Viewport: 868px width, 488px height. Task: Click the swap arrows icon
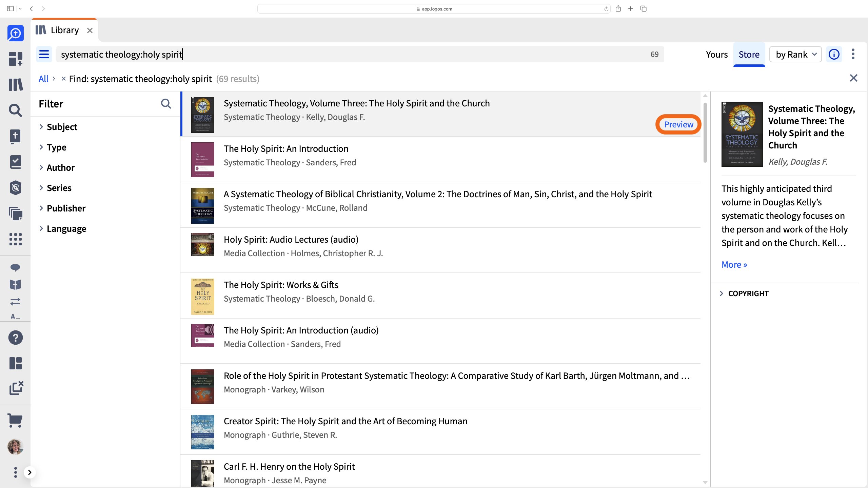pyautogui.click(x=15, y=301)
